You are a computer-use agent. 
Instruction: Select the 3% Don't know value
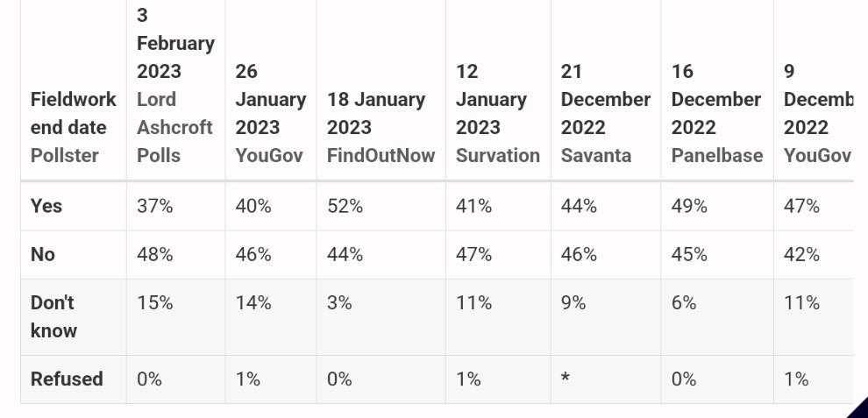pyautogui.click(x=339, y=303)
